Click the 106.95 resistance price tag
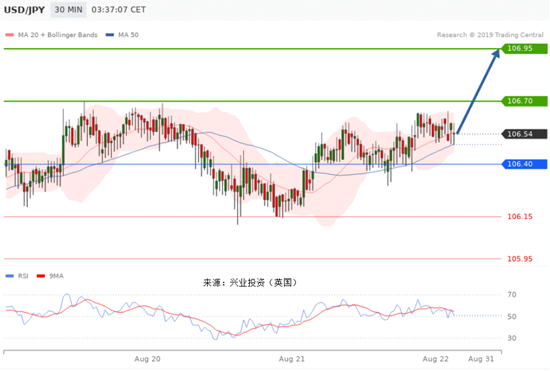Screen dimensions: 550x371 click(x=524, y=48)
